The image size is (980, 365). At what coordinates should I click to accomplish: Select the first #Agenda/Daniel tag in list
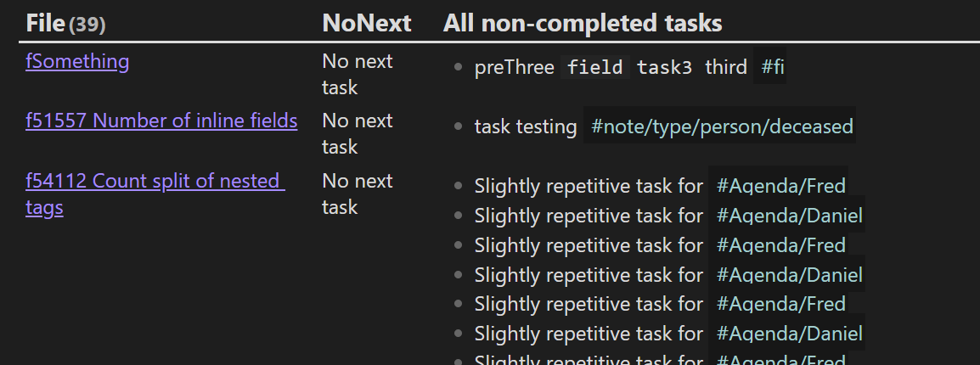[x=790, y=216]
